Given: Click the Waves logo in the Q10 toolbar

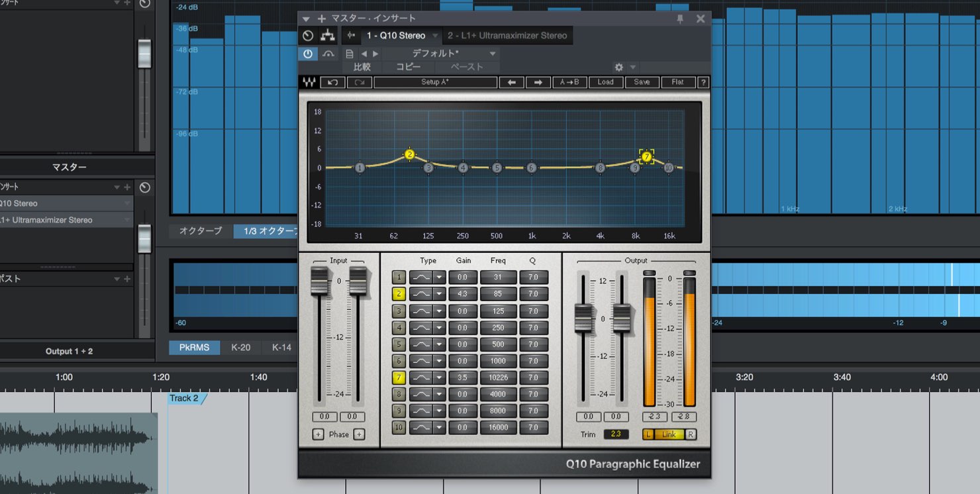Looking at the screenshot, I should pos(309,83).
